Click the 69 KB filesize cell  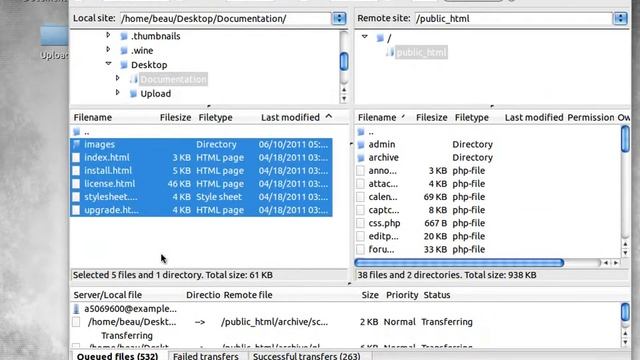click(x=435, y=197)
